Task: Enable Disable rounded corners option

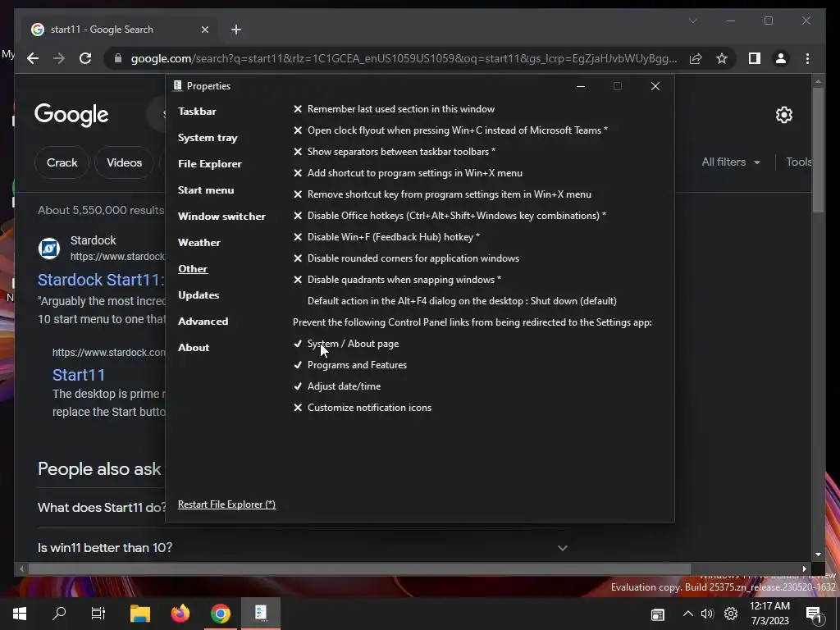Action: (406, 258)
